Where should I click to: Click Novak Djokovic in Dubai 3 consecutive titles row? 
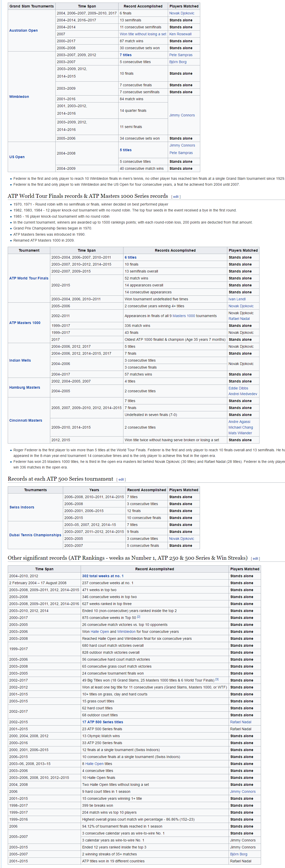[181, 539]
